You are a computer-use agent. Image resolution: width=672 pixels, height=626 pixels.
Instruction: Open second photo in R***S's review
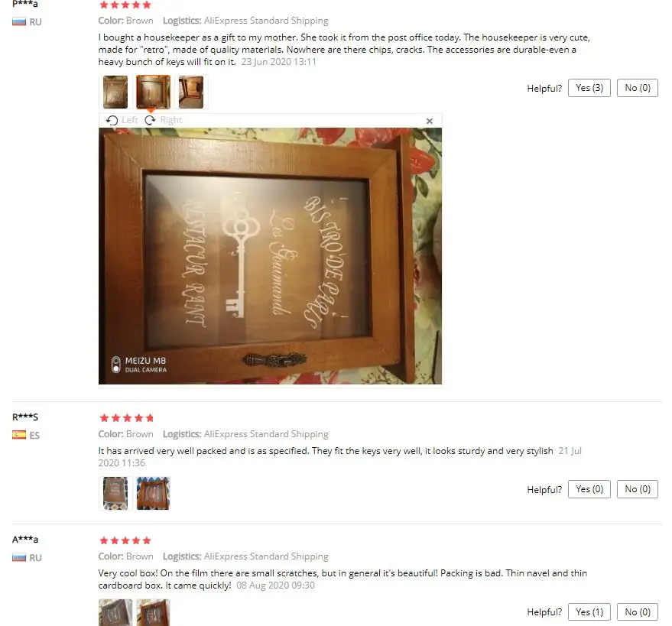click(x=153, y=493)
